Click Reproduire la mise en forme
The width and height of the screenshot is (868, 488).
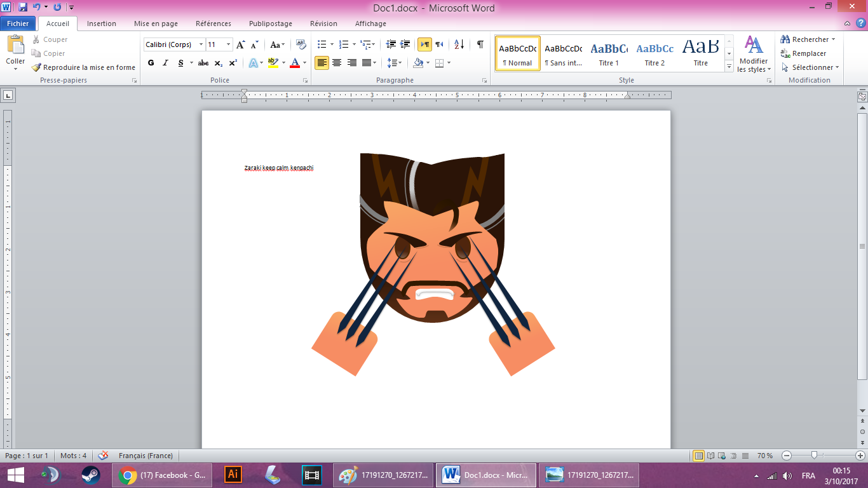(x=83, y=67)
